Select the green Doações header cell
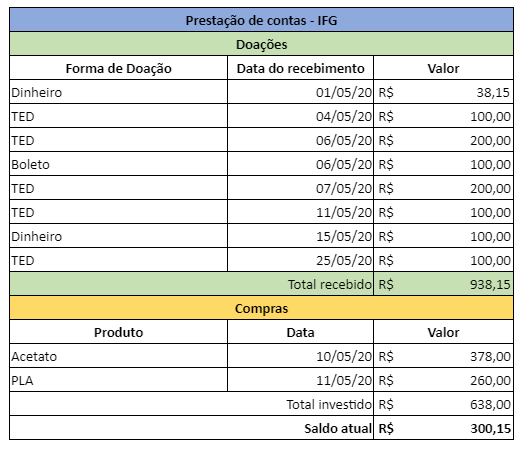521x451 pixels. point(261,44)
